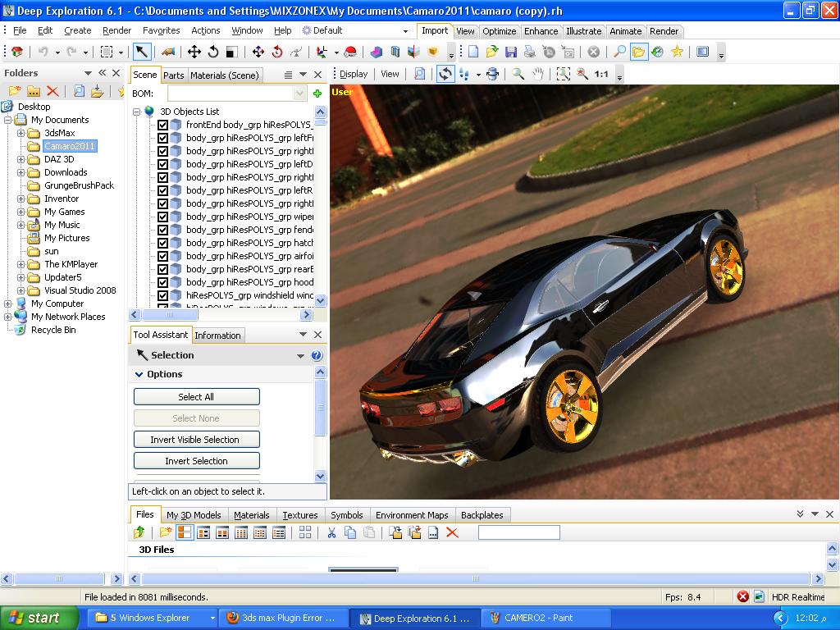Click the red error icon in the status bar

(x=742, y=596)
